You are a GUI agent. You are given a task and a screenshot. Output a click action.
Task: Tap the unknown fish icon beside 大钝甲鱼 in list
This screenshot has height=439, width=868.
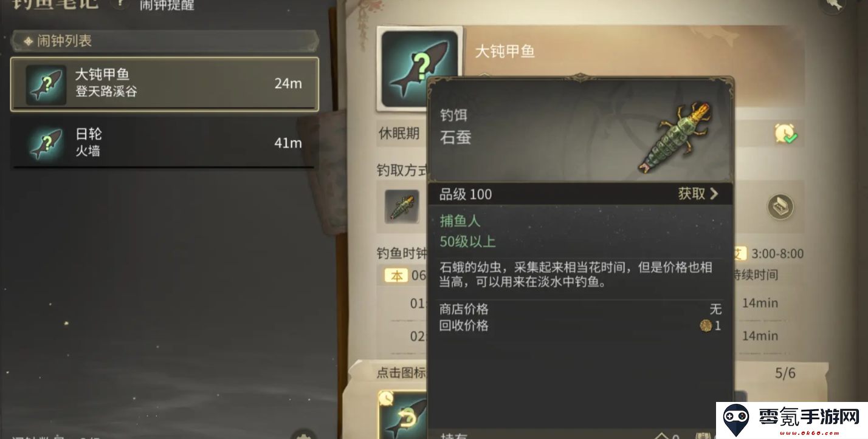(x=46, y=85)
